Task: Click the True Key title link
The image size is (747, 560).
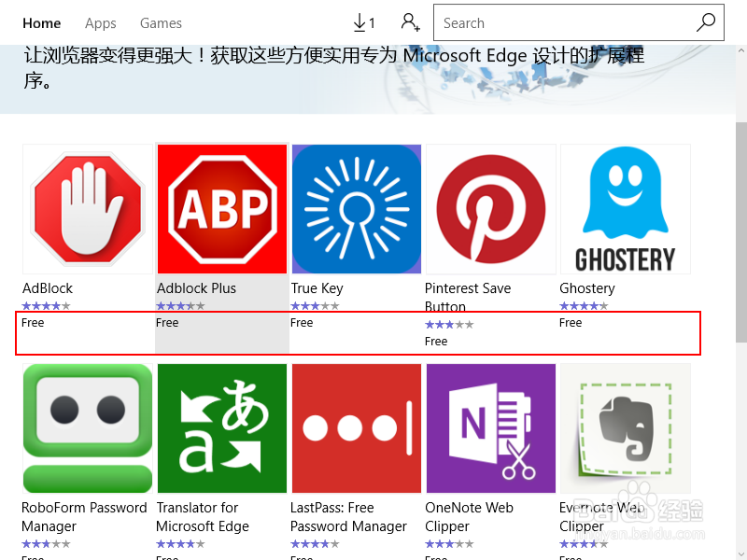Action: point(317,288)
